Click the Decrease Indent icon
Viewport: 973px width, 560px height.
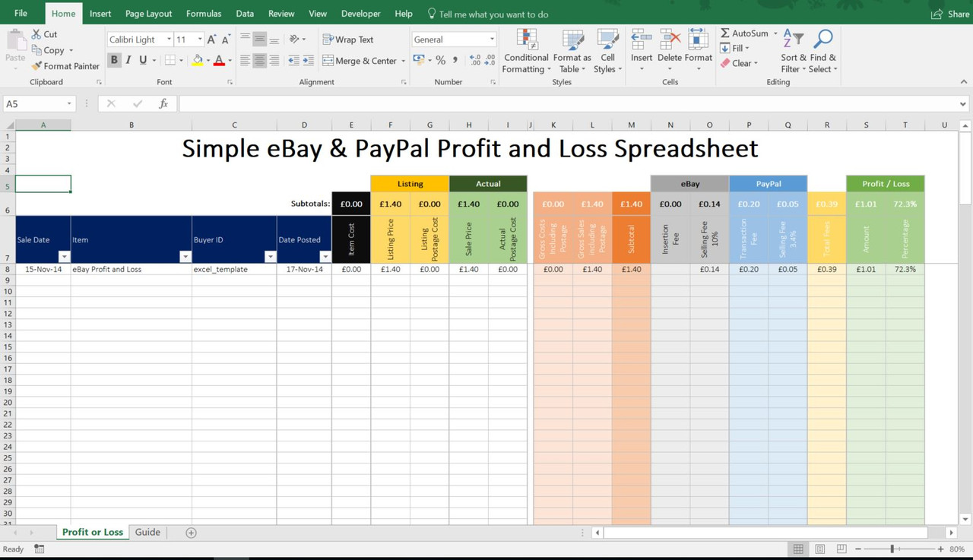[x=294, y=60]
